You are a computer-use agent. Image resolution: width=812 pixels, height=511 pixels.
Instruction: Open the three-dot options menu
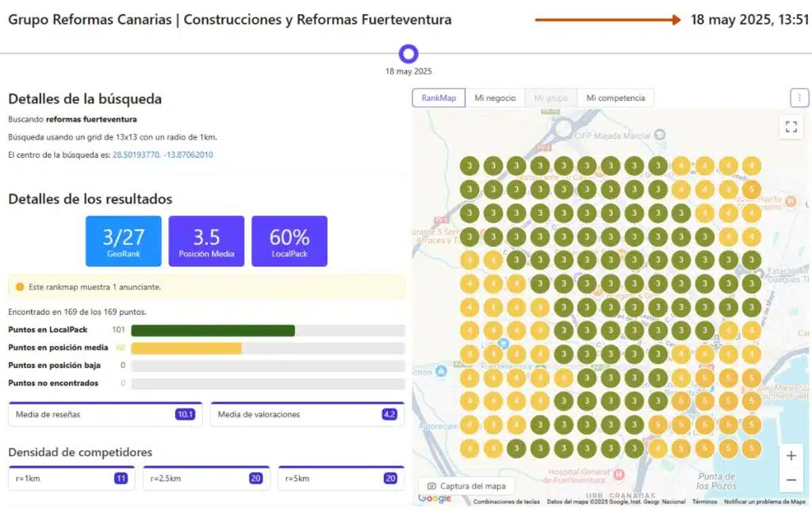click(799, 98)
